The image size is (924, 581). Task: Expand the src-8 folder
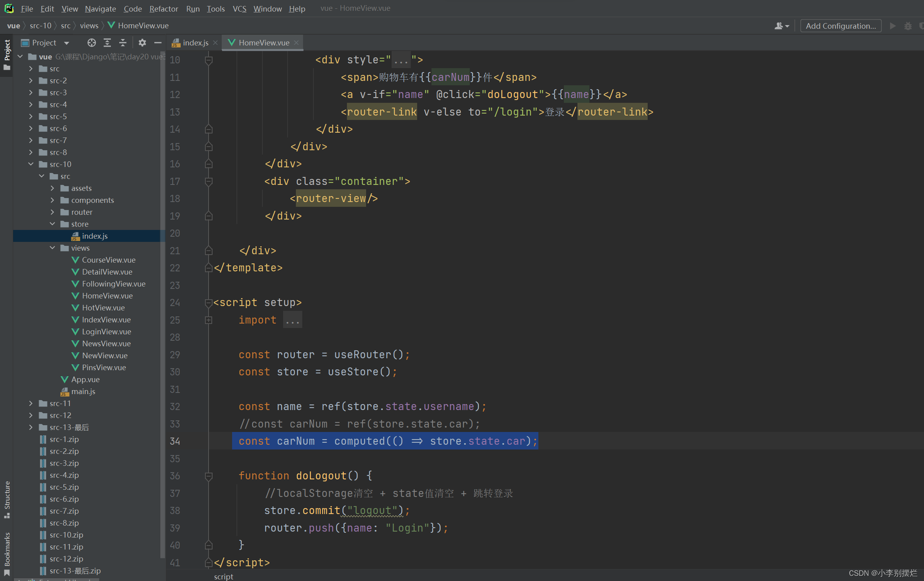pos(31,152)
